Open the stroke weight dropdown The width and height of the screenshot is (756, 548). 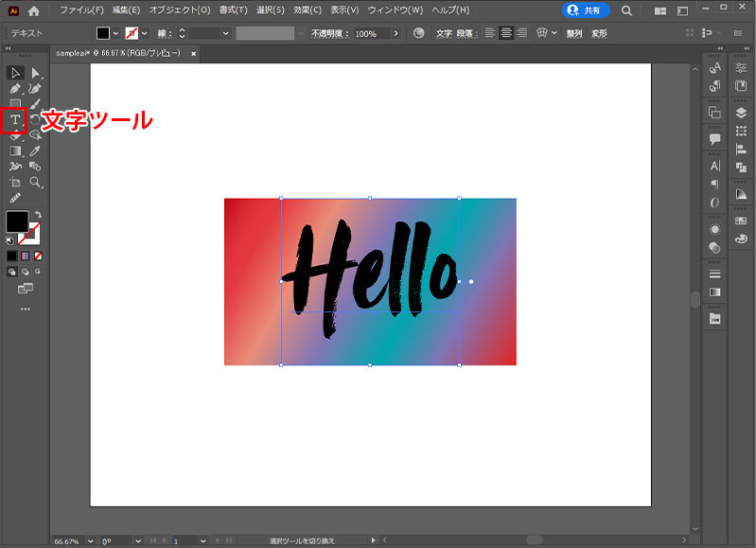tap(225, 33)
